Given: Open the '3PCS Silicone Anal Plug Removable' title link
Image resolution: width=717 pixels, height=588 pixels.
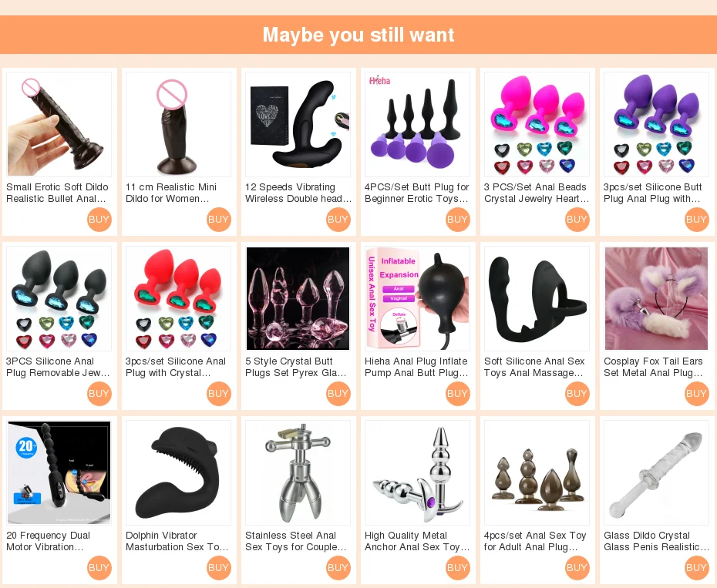Looking at the screenshot, I should (58, 367).
